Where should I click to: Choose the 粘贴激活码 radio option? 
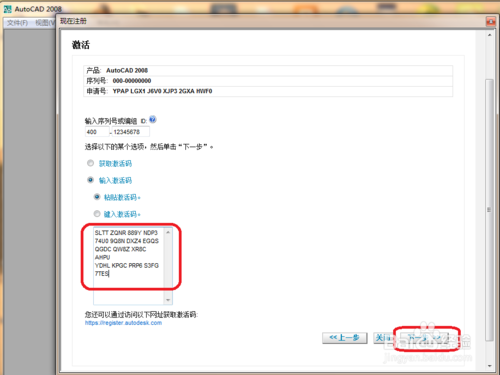[x=97, y=197]
